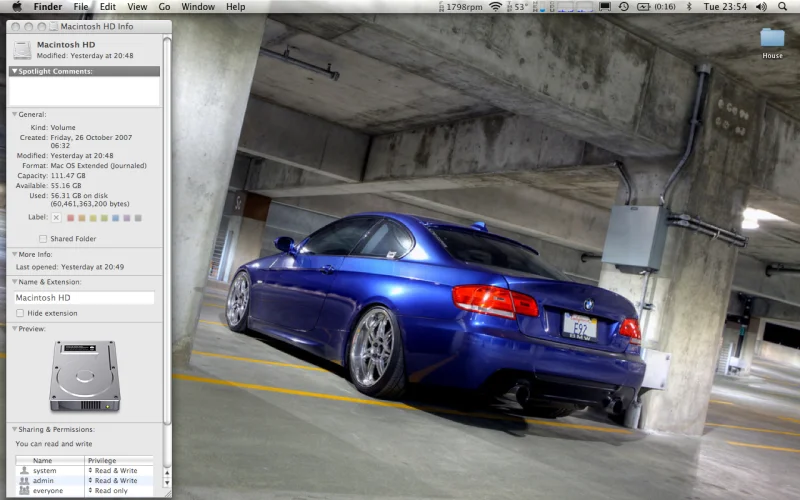The image size is (800, 500).
Task: Click the Kind value Volume
Action: pos(63,128)
